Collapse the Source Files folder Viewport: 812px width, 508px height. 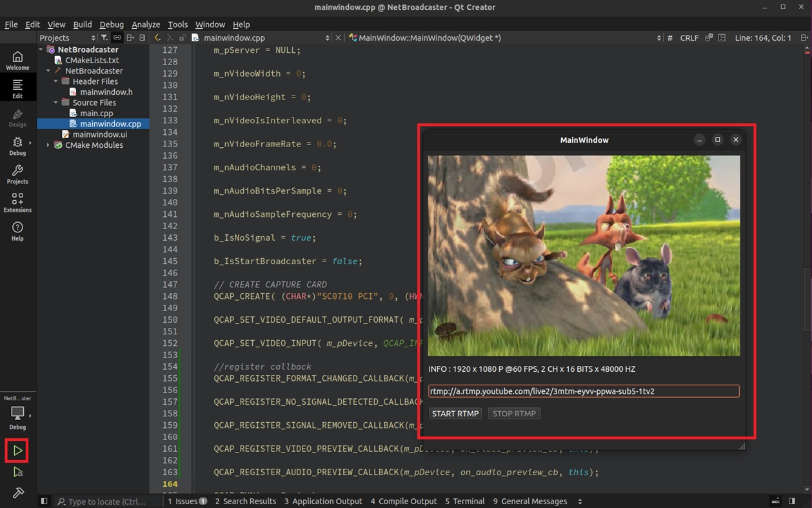tap(56, 103)
